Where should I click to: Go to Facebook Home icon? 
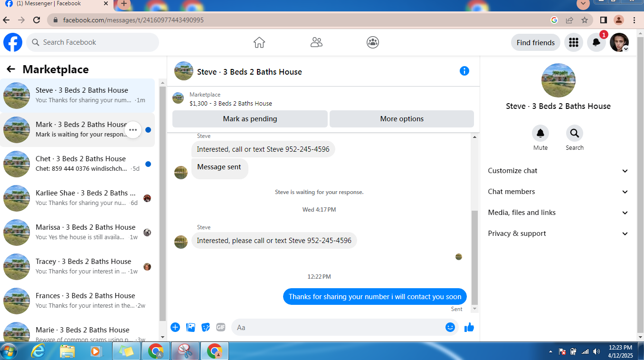click(x=259, y=42)
